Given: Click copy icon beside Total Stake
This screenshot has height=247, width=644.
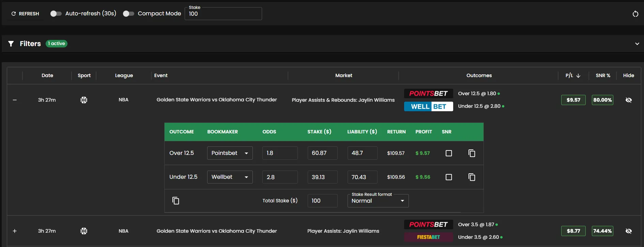Looking at the screenshot, I should click(x=176, y=201).
